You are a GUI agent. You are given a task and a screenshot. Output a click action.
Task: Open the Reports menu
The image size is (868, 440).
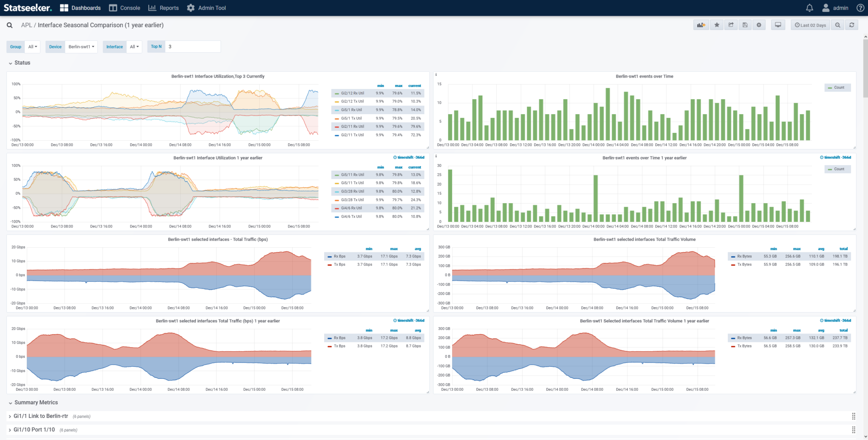(x=164, y=8)
